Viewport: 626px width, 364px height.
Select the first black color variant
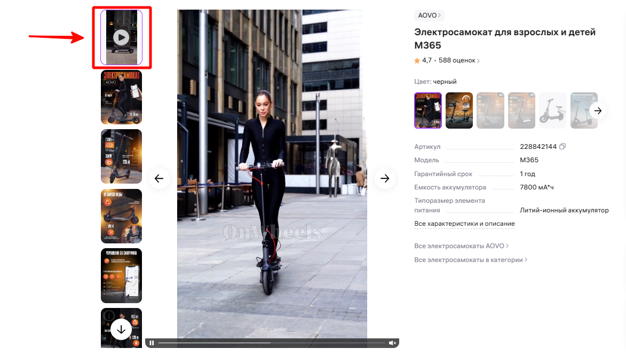tap(428, 110)
